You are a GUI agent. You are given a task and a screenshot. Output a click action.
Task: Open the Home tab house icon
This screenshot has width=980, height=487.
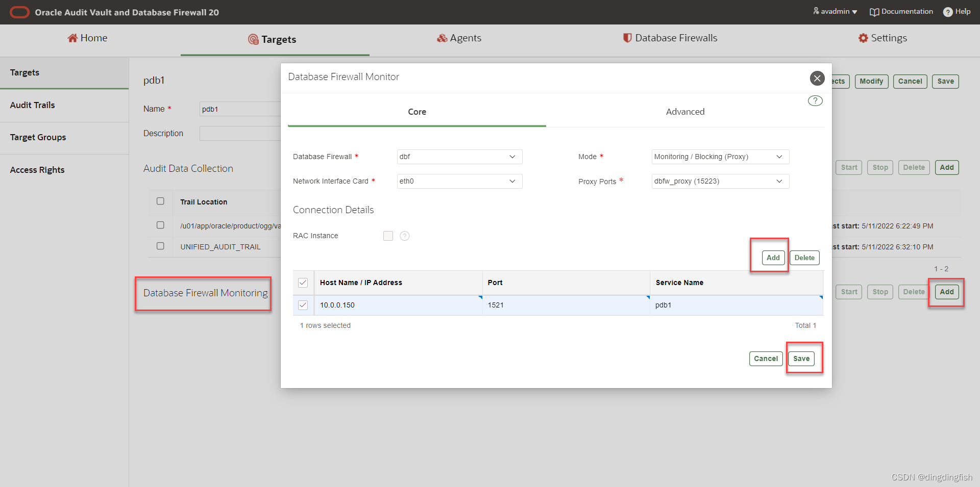(72, 38)
